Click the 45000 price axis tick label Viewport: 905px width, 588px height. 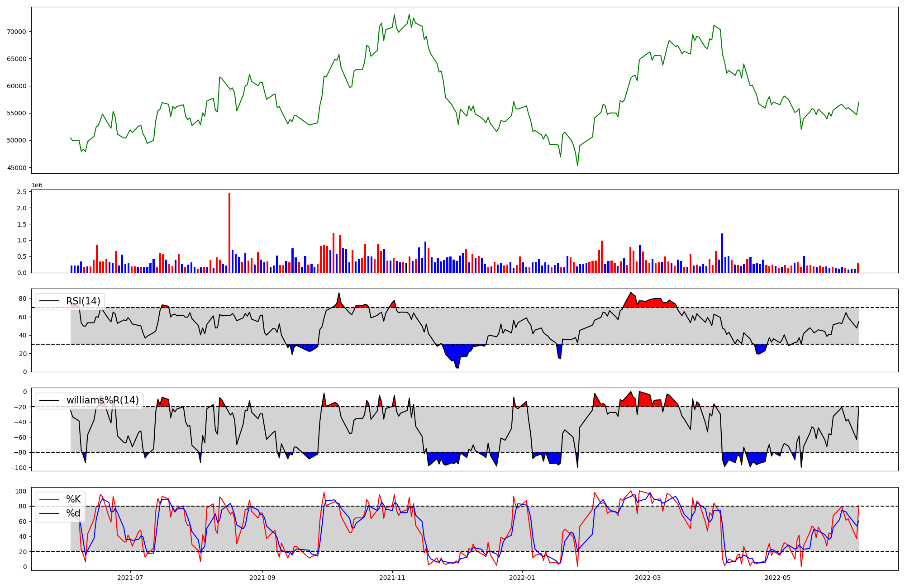(16, 168)
